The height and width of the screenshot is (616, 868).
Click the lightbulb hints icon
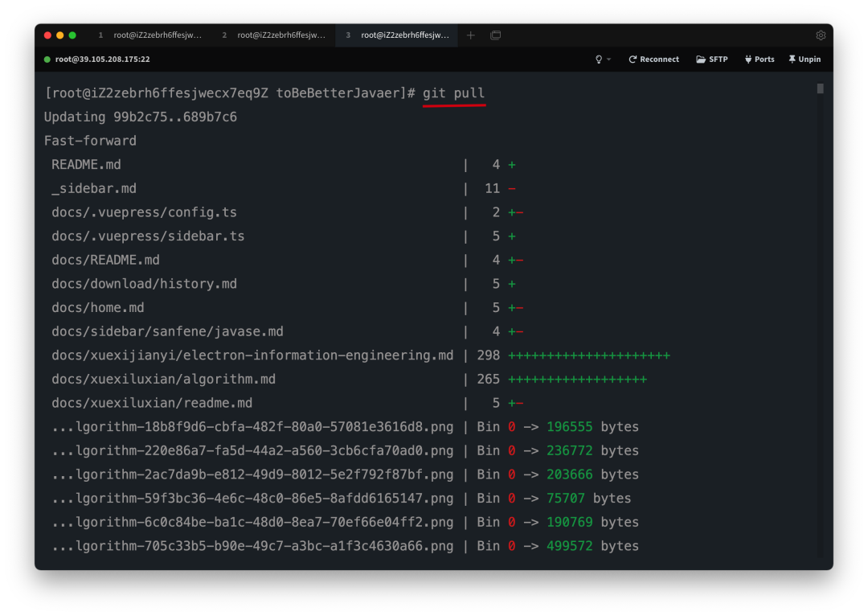pyautogui.click(x=599, y=60)
